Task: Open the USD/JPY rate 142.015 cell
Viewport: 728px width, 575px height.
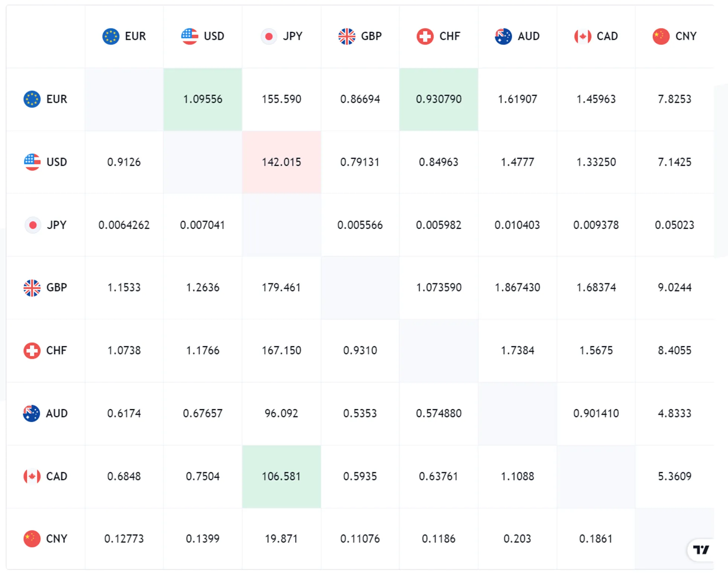Action: (x=281, y=162)
